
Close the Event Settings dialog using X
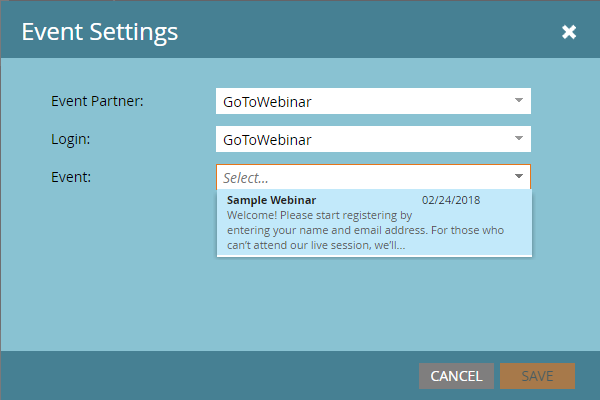pos(569,32)
